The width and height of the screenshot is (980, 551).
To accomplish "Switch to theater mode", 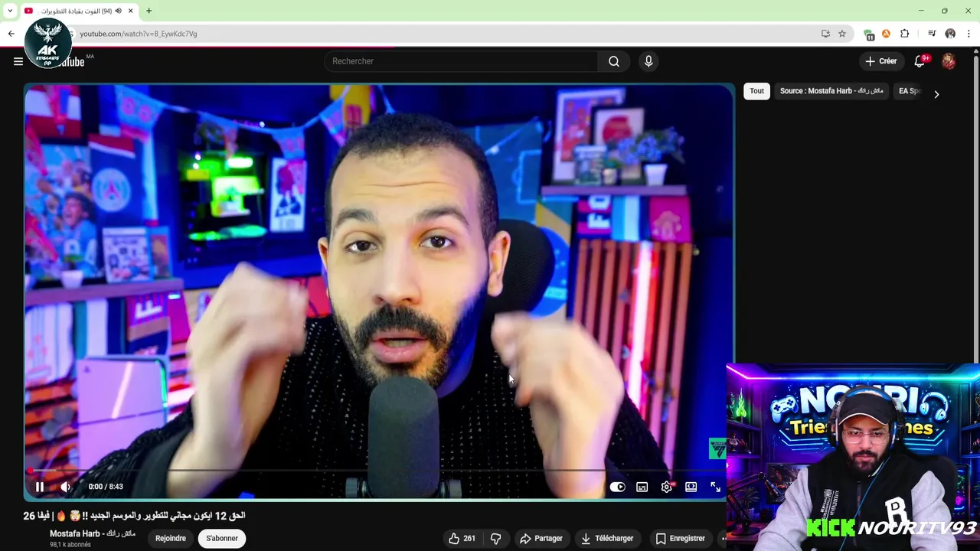I will [x=691, y=487].
